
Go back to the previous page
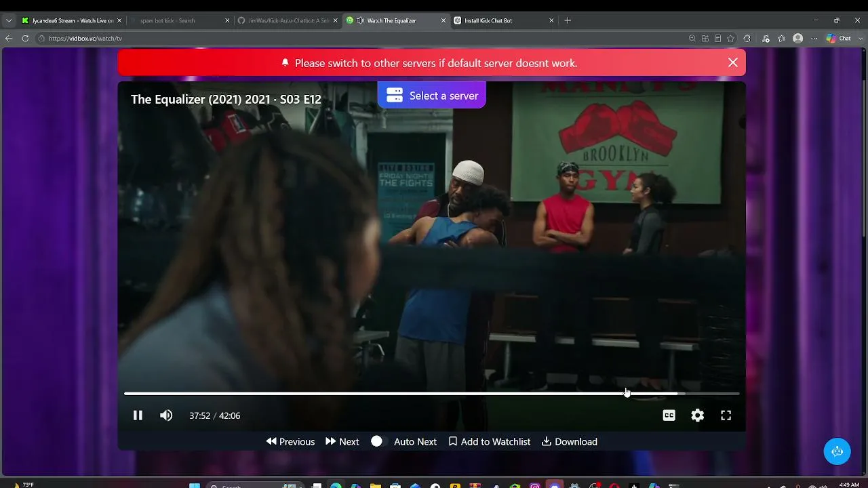[x=9, y=39]
